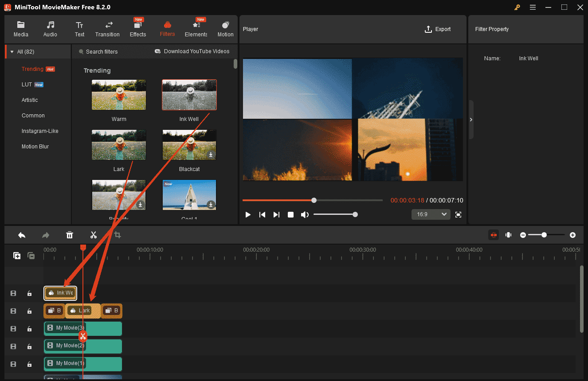Download the Blackcat filter
Image resolution: width=588 pixels, height=381 pixels.
(x=211, y=155)
